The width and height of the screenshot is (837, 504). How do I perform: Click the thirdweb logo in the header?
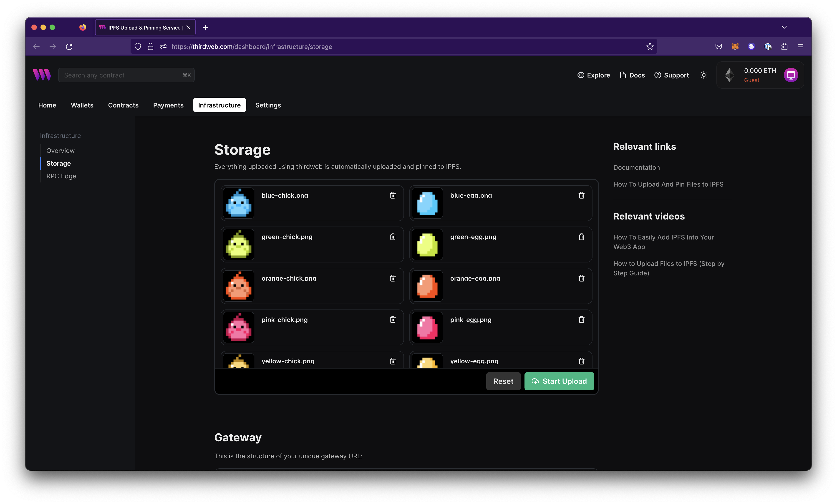click(x=41, y=75)
